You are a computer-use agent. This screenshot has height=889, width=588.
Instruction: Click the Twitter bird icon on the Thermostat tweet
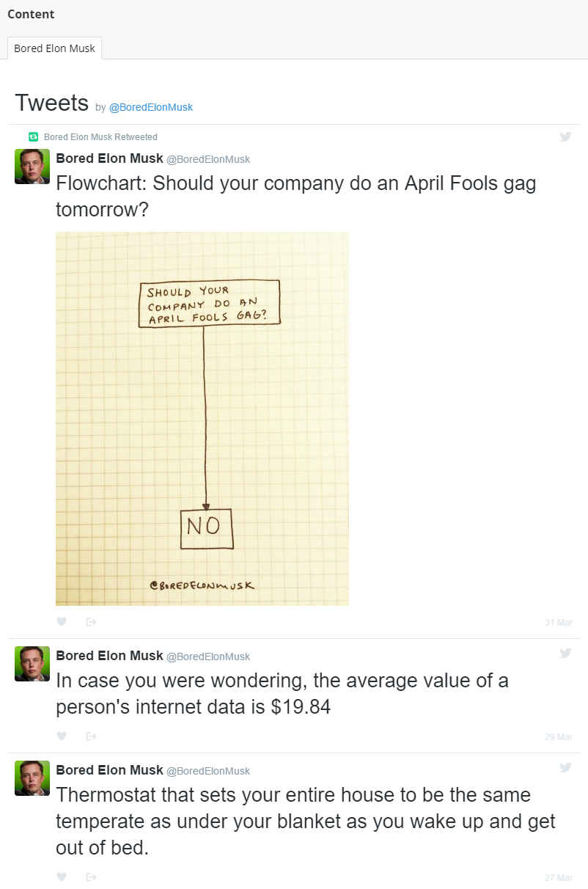point(565,767)
